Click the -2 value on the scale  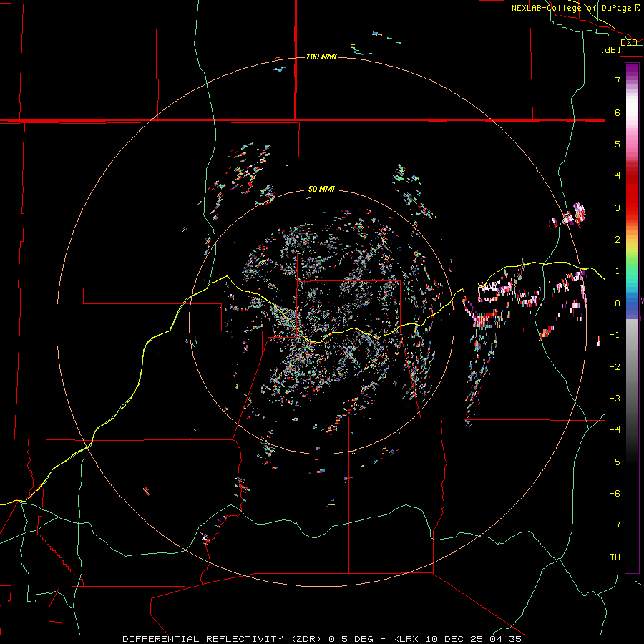(x=615, y=366)
